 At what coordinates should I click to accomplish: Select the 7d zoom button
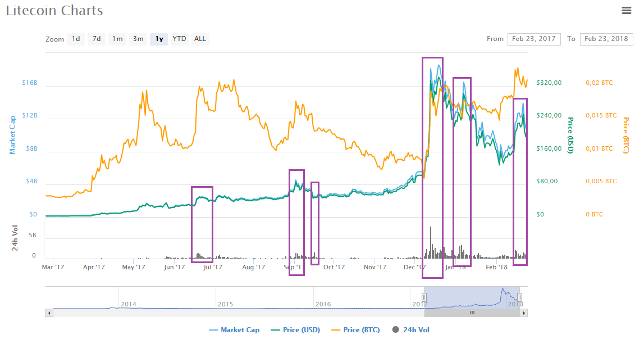[x=97, y=39]
